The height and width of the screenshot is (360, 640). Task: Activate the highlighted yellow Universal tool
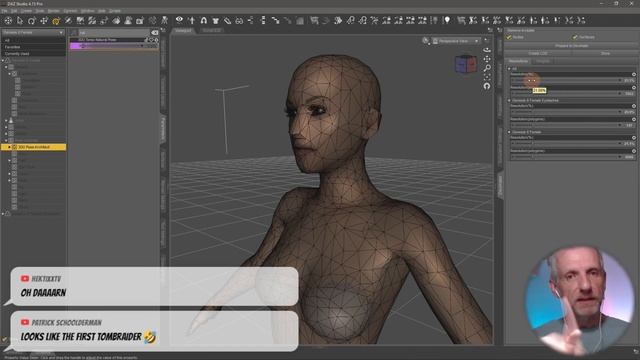click(56, 20)
